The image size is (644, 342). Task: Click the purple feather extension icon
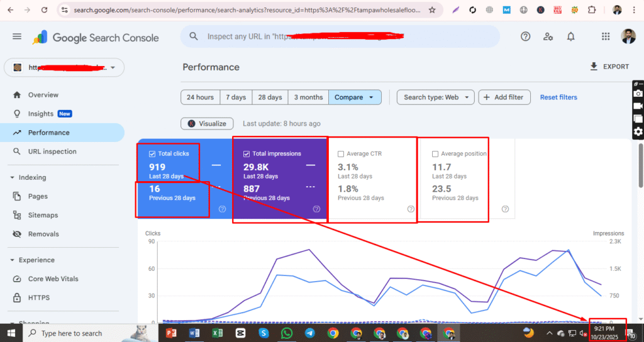point(455,10)
